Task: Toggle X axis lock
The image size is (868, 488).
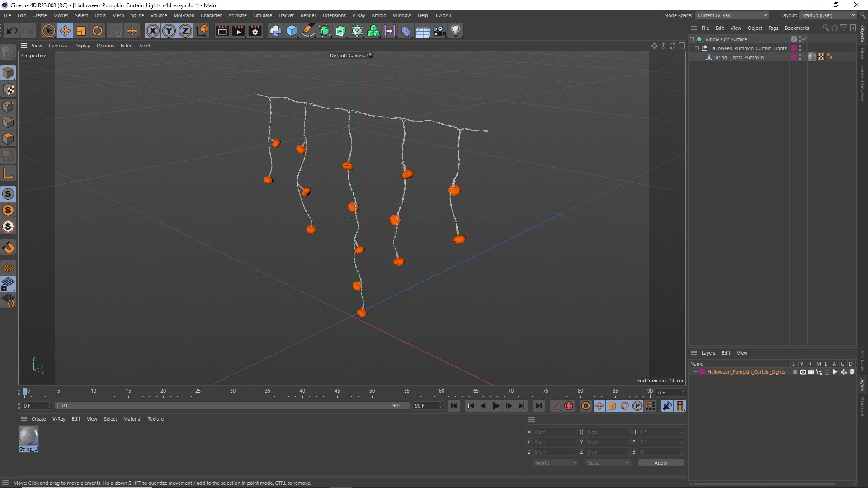Action: 153,31
